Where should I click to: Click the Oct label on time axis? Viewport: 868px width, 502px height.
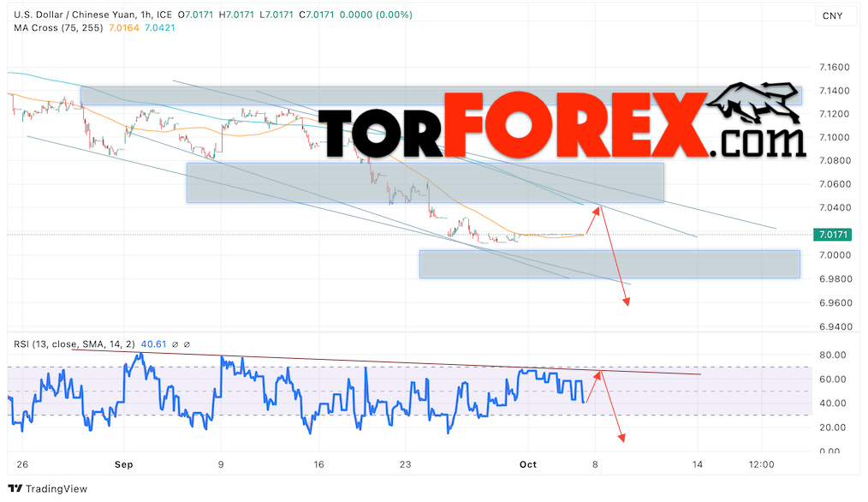(528, 464)
